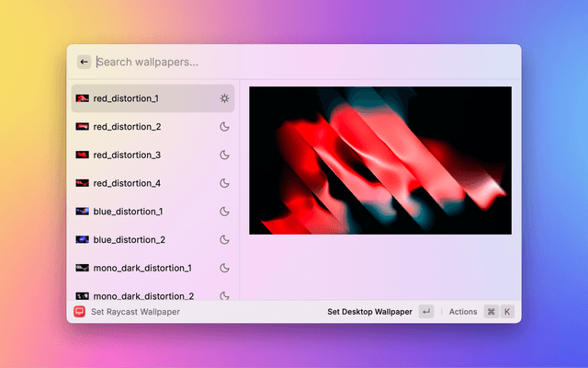Image resolution: width=588 pixels, height=368 pixels.
Task: Click the moon icon beside red_distortion_3
Action: tap(224, 155)
